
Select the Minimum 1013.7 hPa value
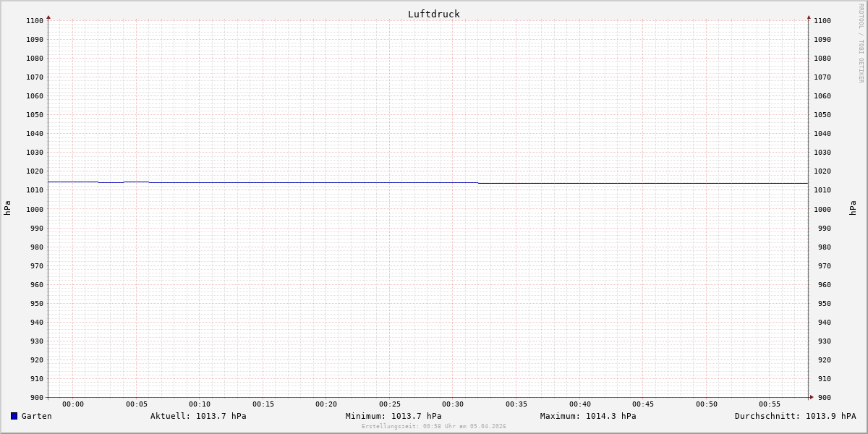click(393, 416)
